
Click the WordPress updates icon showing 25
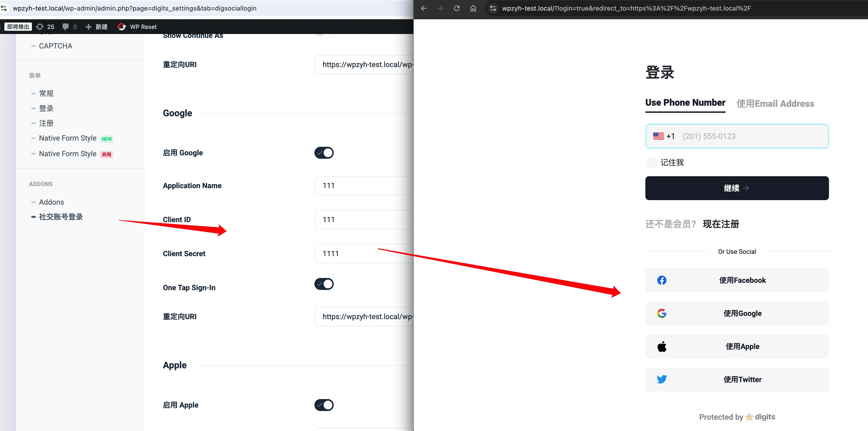(x=40, y=27)
